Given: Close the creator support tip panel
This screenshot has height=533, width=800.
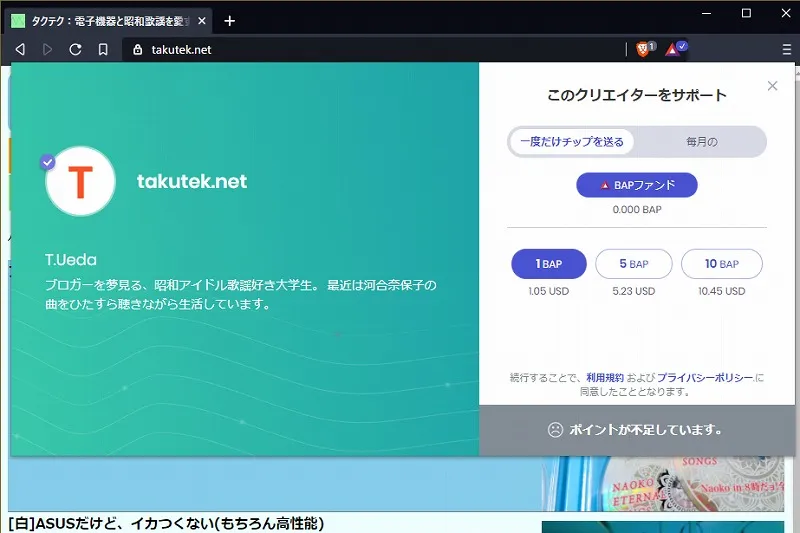Looking at the screenshot, I should 772,86.
